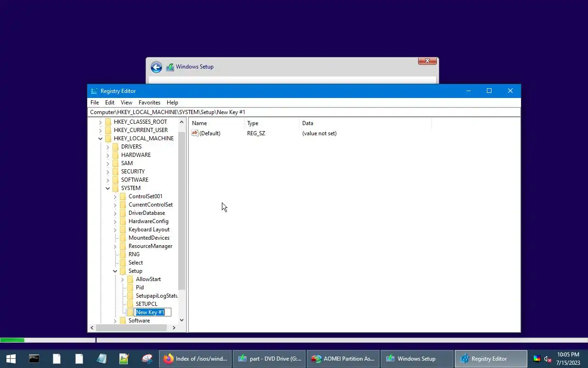The width and height of the screenshot is (588, 368).
Task: Click the (value not set) data cell
Action: [319, 133]
